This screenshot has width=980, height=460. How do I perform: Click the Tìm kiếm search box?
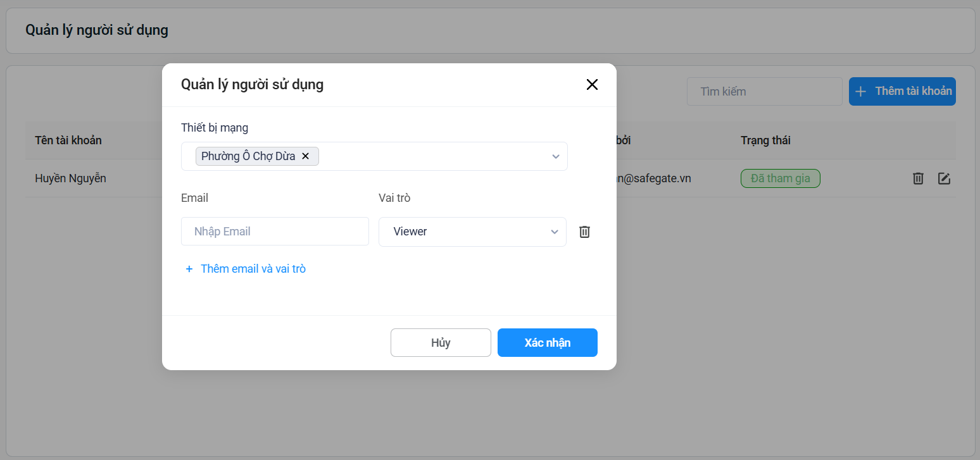pos(764,92)
